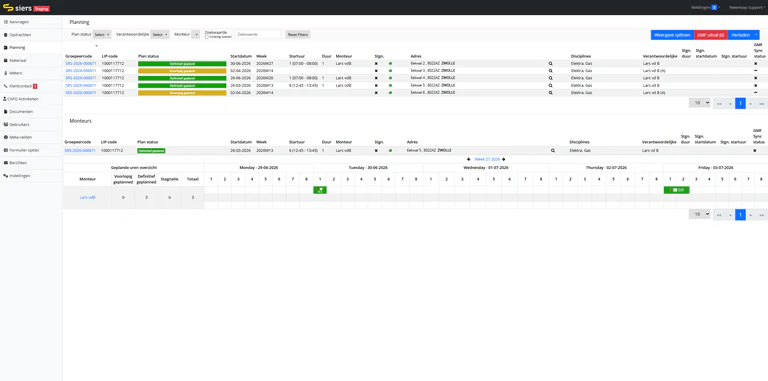Open the Groepeercode link in the Monteurs table
Screen dimensions: 768x381
[x=80, y=151]
